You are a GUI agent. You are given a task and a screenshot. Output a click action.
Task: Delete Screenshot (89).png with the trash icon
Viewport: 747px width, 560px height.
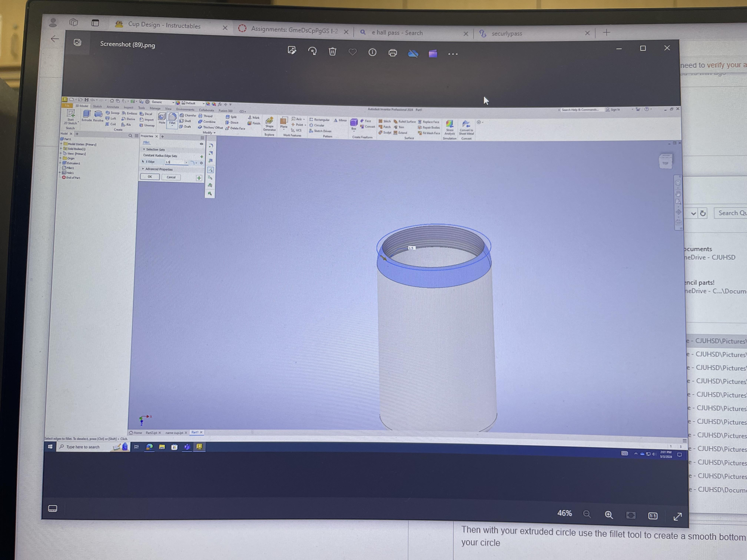[332, 52]
